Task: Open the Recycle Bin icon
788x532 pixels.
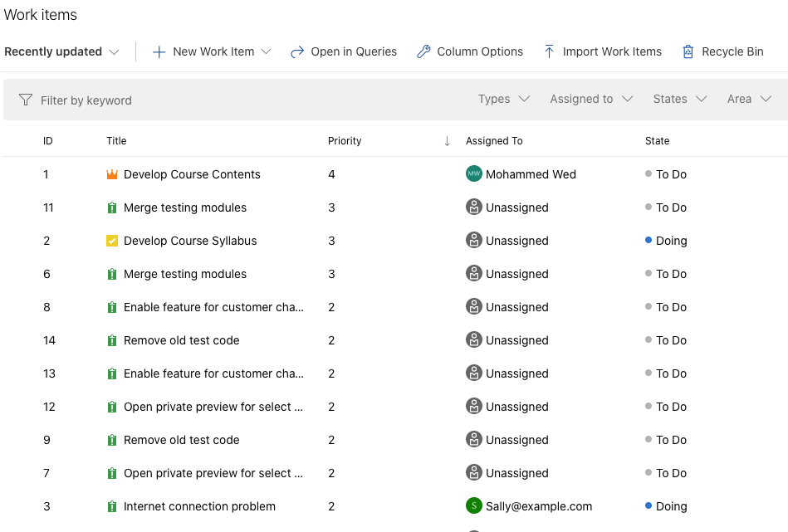Action: 688,51
